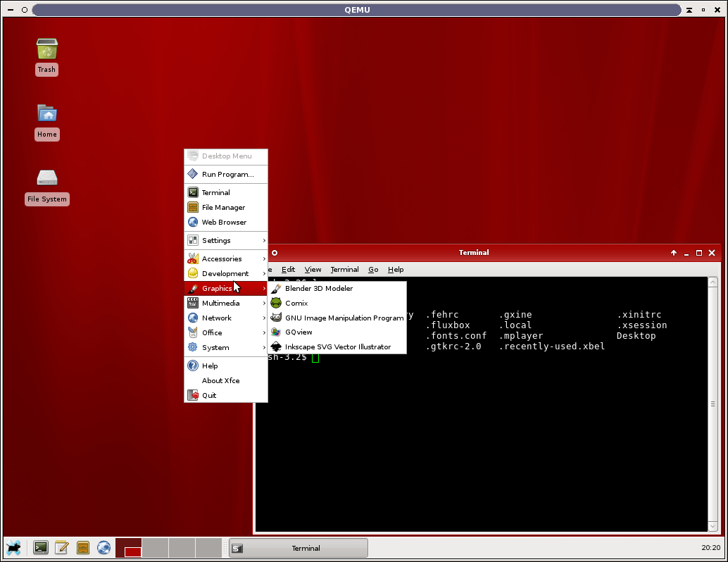
Task: Open Terminal window's Go menu
Action: [373, 270]
